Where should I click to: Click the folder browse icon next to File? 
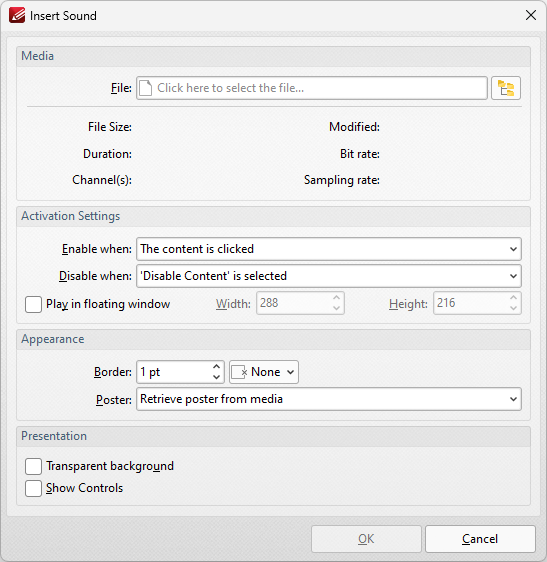[x=506, y=88]
